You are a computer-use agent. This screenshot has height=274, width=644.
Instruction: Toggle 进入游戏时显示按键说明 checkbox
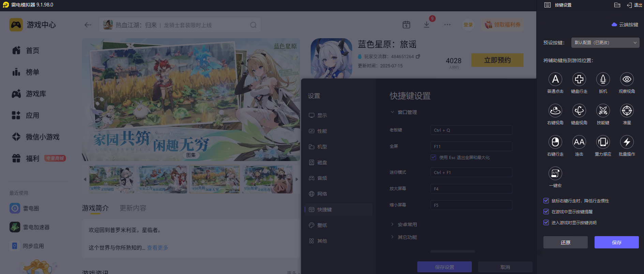coord(546,222)
